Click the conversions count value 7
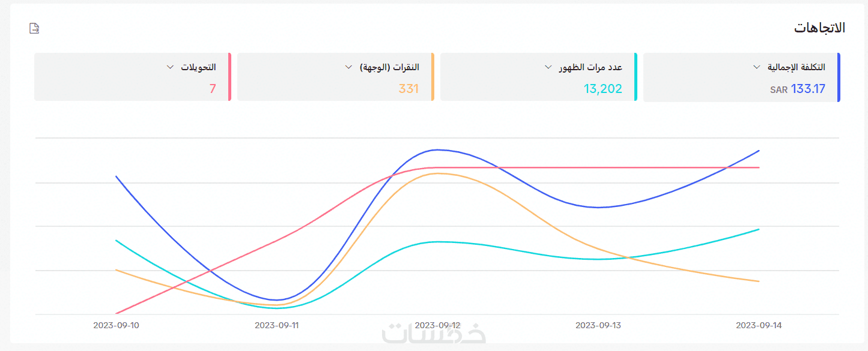The image size is (868, 351). click(213, 89)
